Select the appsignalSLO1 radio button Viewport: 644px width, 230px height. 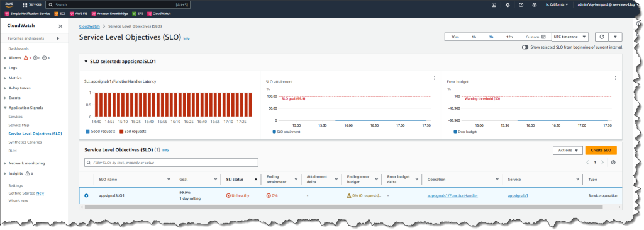pos(86,195)
